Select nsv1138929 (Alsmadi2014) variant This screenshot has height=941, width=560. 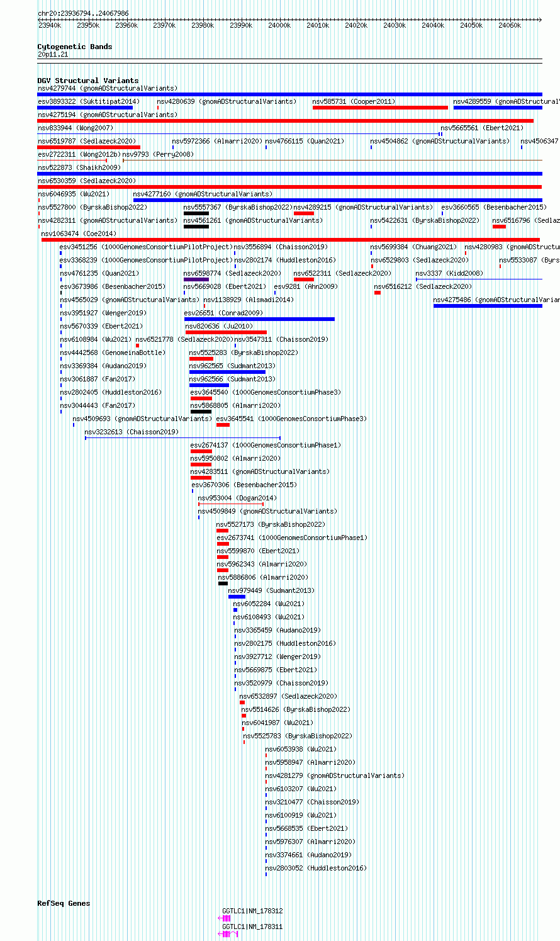[x=249, y=300]
